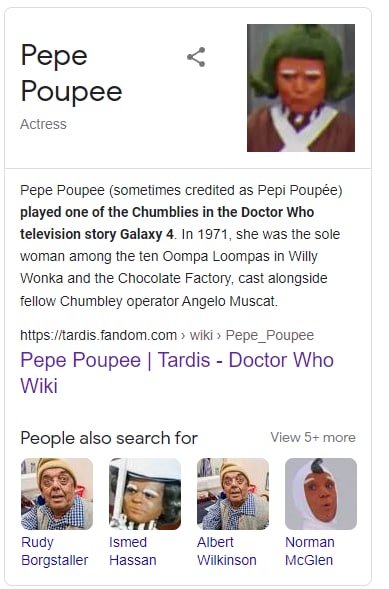389x589 pixels.
Task: Open the Pepe Poupee Oompa Loompa photo
Action: click(301, 88)
